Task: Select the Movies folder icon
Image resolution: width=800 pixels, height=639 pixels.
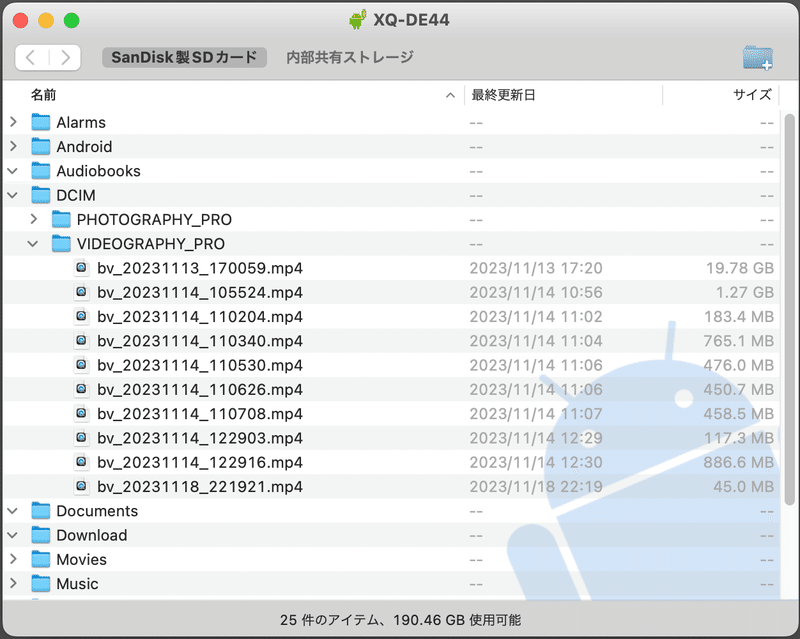Action: (x=41, y=559)
